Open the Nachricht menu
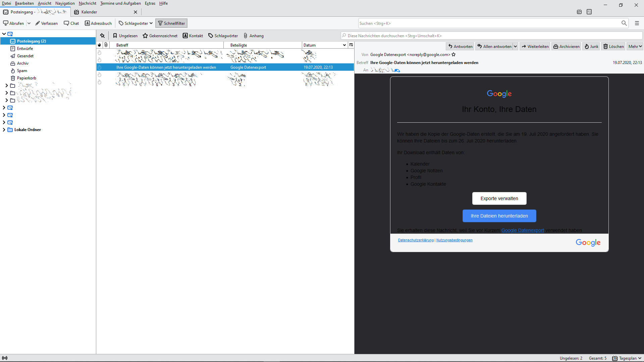 pos(88,3)
